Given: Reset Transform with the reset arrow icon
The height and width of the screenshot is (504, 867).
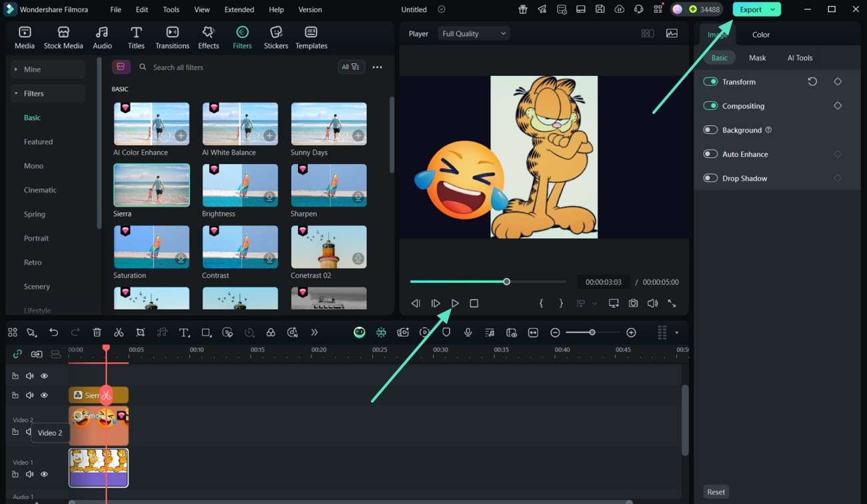Looking at the screenshot, I should pos(812,81).
